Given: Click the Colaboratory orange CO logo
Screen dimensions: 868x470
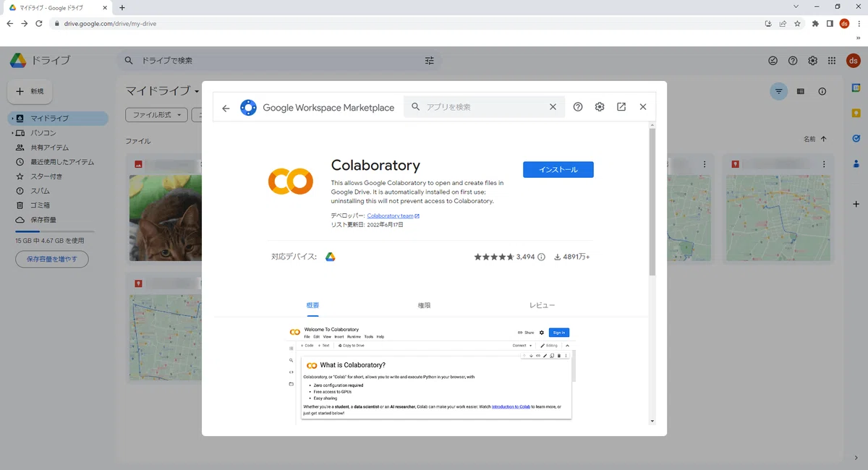Looking at the screenshot, I should click(290, 181).
